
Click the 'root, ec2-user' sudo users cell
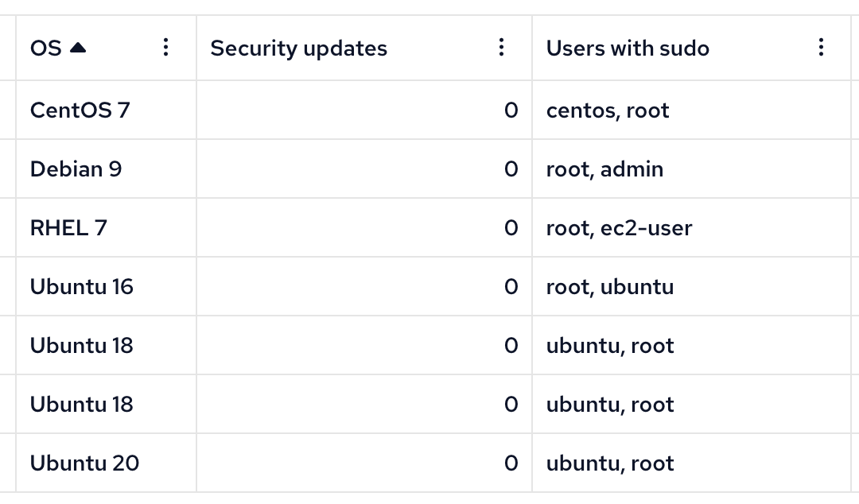691,228
